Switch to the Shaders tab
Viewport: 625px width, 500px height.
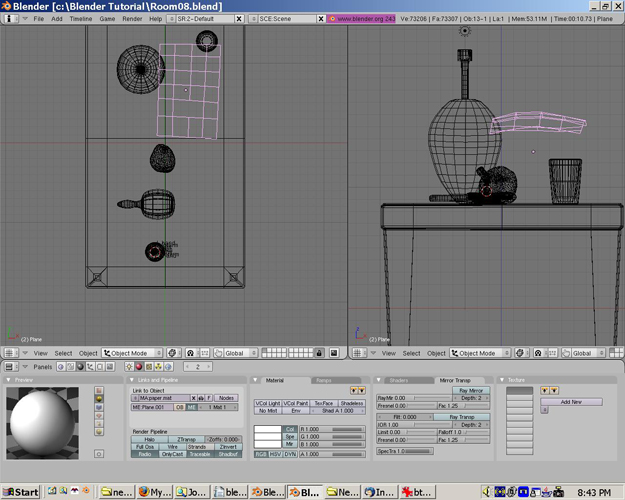tap(399, 380)
